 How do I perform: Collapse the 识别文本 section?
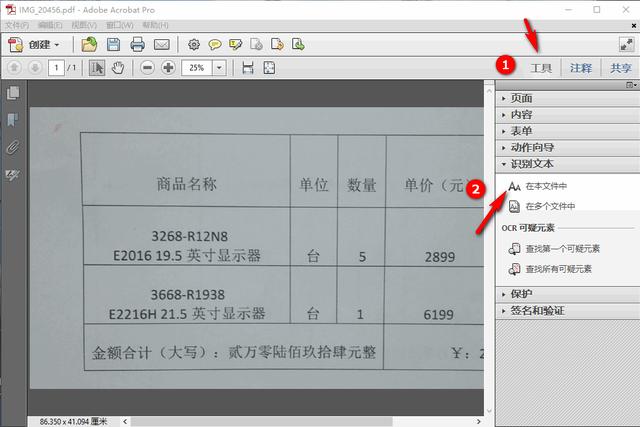(531, 163)
